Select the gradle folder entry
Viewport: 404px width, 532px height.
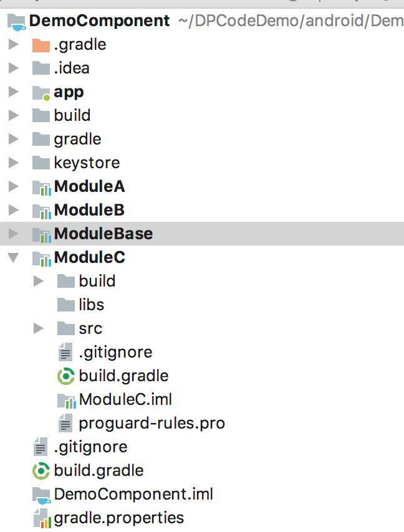click(77, 140)
